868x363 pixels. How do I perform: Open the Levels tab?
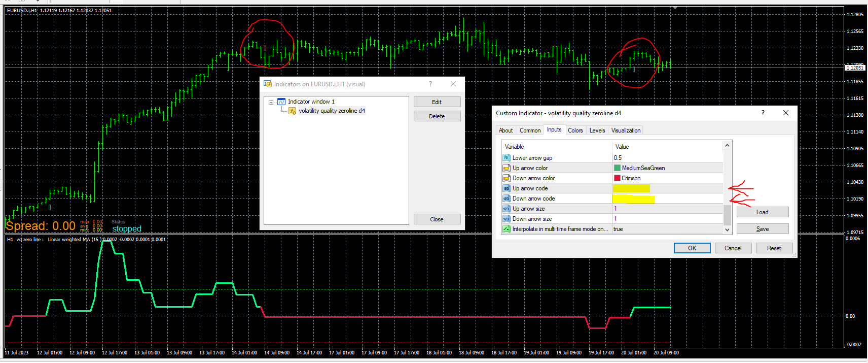pyautogui.click(x=597, y=130)
